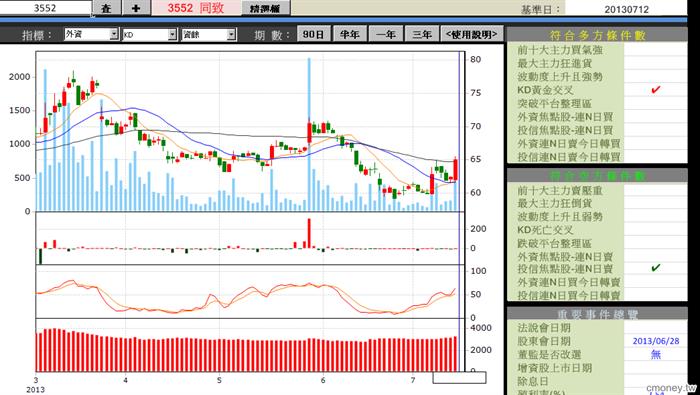Click the 2013/06/28 shareholder meeting date
The height and width of the screenshot is (395, 700).
(656, 341)
